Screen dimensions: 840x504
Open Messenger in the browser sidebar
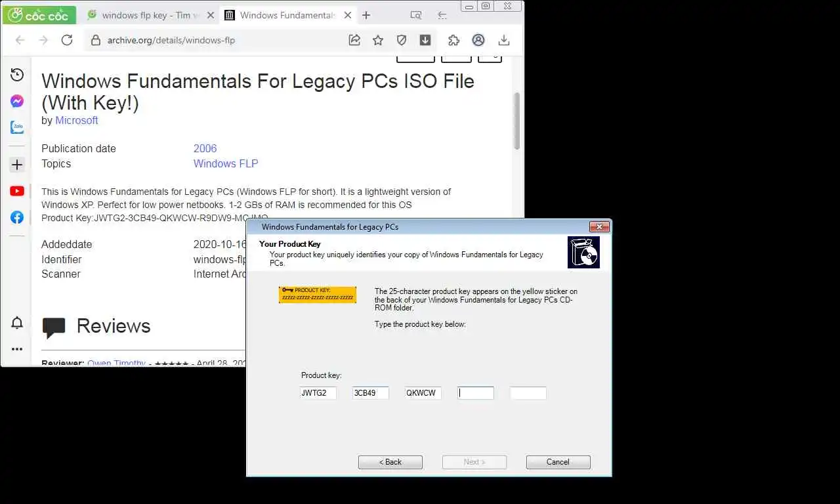coord(17,101)
